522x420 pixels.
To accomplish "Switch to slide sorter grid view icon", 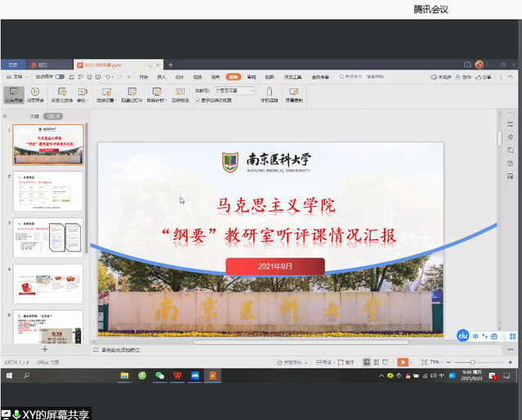I will [x=377, y=362].
